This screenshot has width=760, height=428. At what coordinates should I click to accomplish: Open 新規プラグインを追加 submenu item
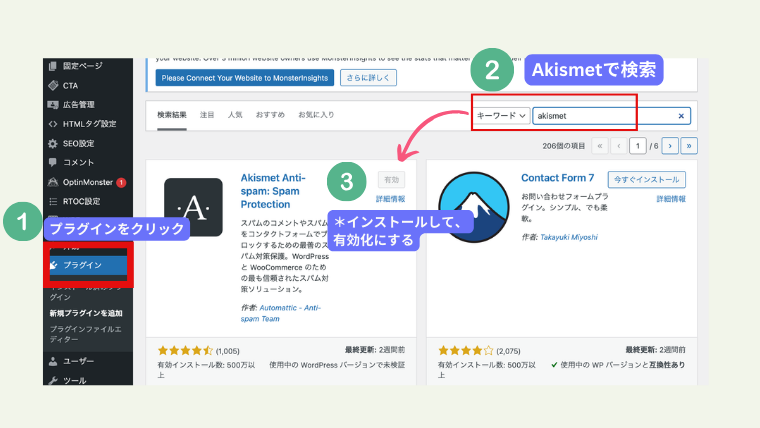[x=85, y=313]
